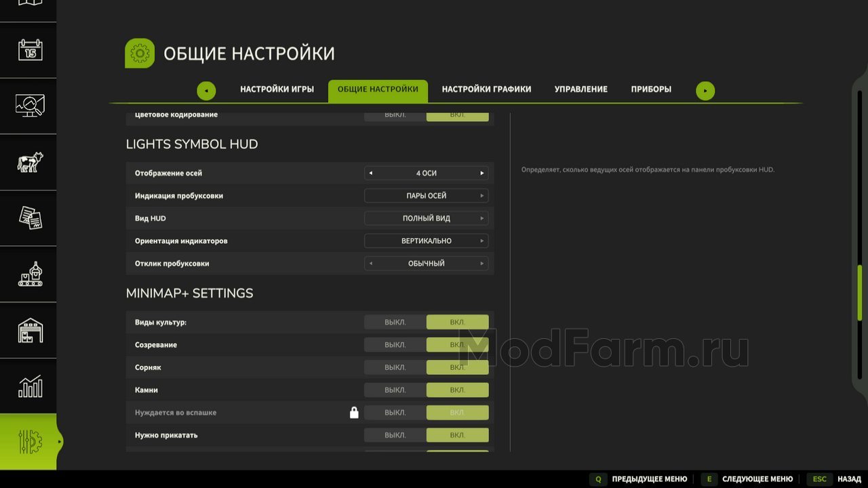Click ПРЕДЫДУЩЕЕ МЕНЮ in the footer
This screenshot has width=868, height=488.
[x=649, y=479]
